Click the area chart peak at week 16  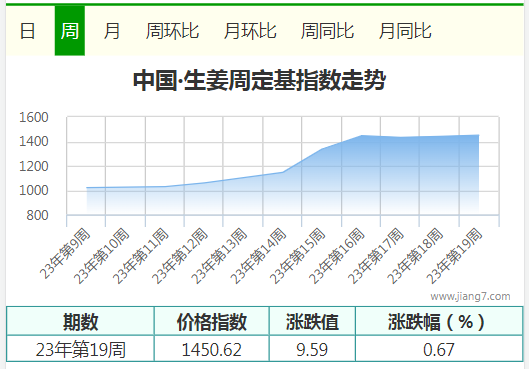361,136
